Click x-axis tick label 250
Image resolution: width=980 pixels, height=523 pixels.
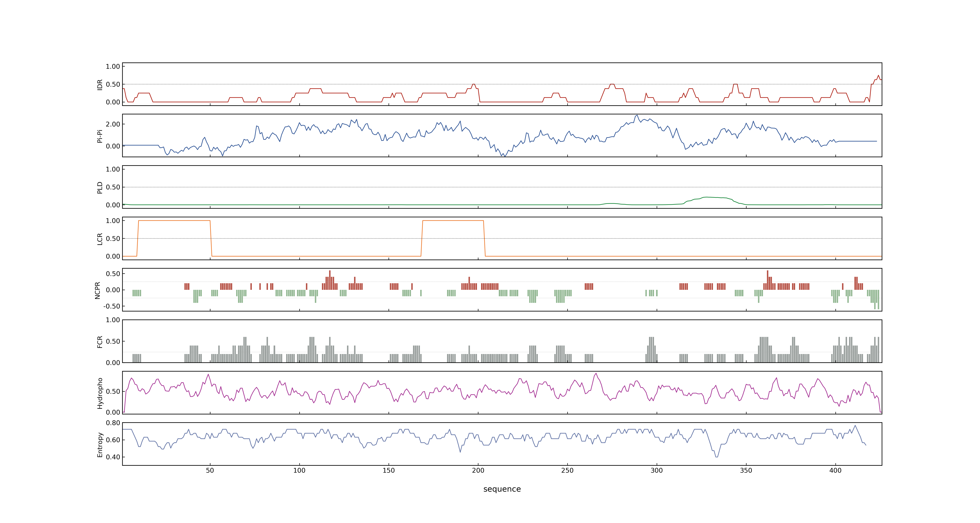point(567,470)
